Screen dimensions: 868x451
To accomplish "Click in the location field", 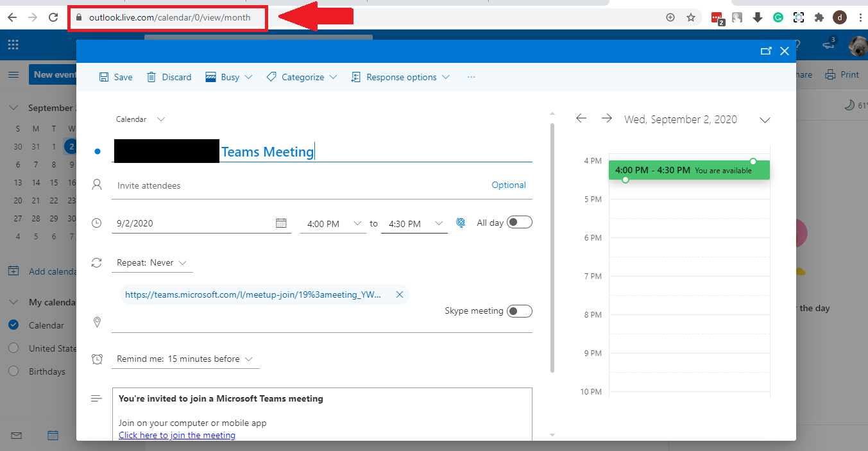I will pos(322,323).
